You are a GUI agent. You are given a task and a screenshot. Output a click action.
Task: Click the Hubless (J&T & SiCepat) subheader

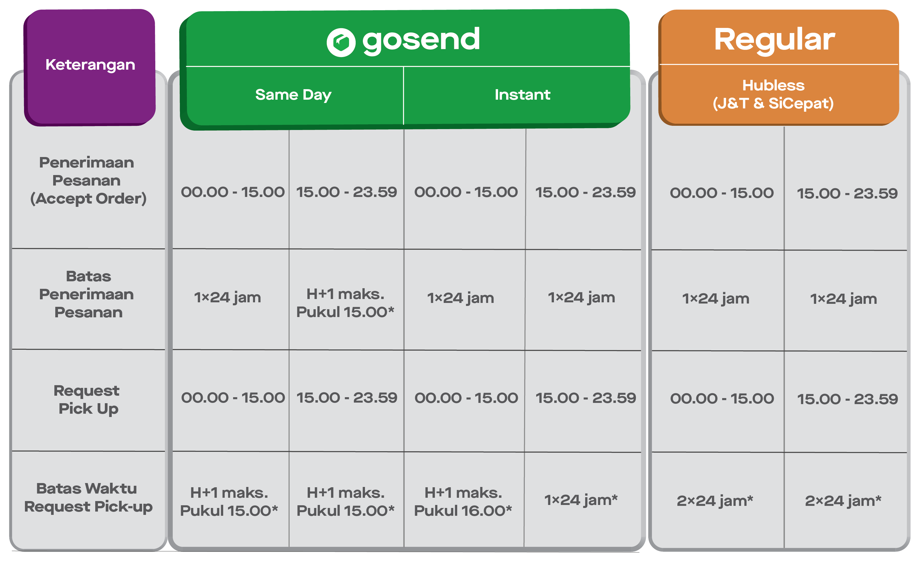click(x=773, y=94)
